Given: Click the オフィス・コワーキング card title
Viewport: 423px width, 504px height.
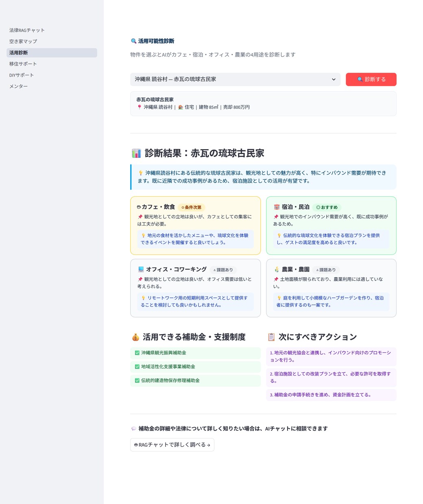Looking at the screenshot, I should [x=176, y=269].
